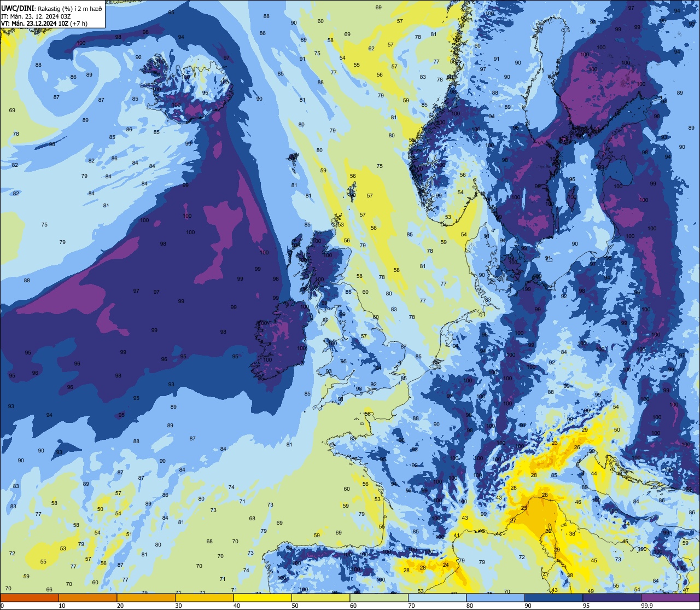Click the purple above-99.9 legend swatch
The height and width of the screenshot is (610, 700).
click(670, 598)
